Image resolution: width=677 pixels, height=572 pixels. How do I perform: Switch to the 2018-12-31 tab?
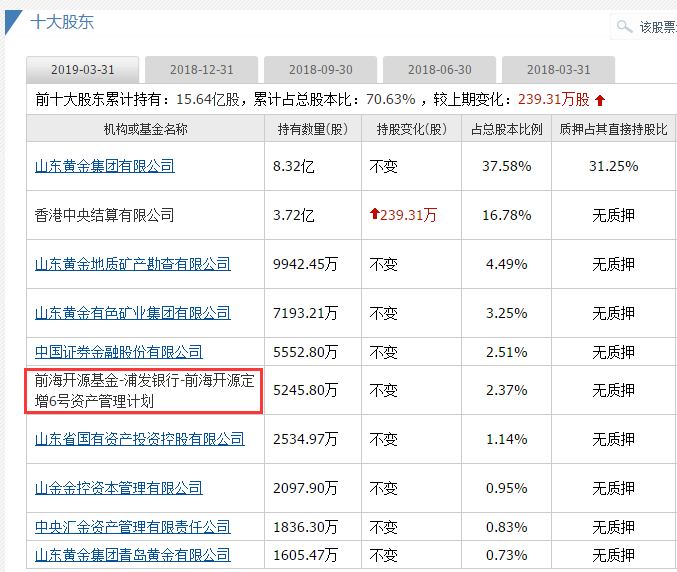pyautogui.click(x=201, y=70)
